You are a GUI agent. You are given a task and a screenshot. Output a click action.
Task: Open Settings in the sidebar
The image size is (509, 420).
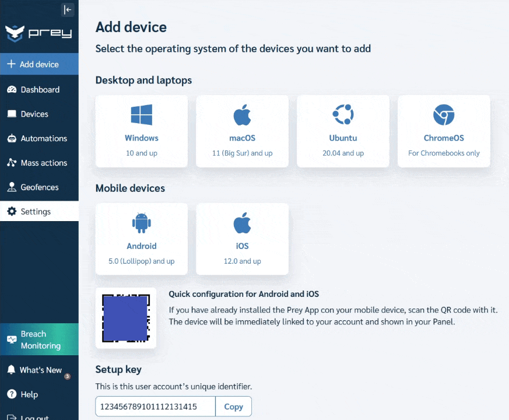click(39, 211)
